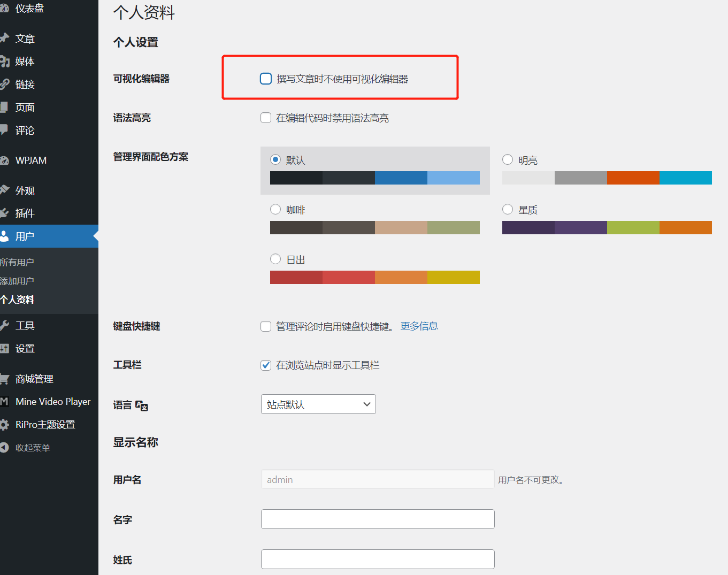Click the plug icon next to 插件
This screenshot has width=728, height=575.
[4, 213]
